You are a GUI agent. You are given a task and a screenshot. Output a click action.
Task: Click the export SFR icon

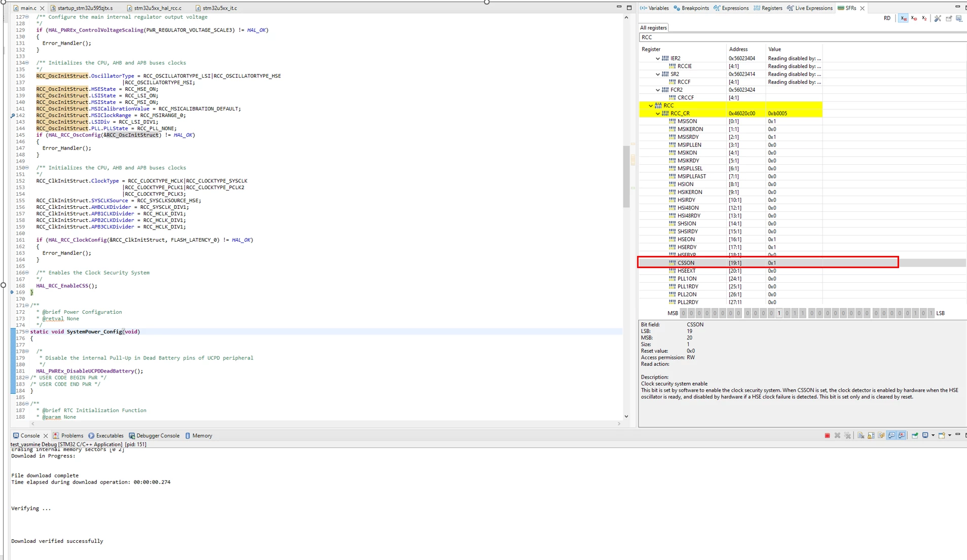949,18
